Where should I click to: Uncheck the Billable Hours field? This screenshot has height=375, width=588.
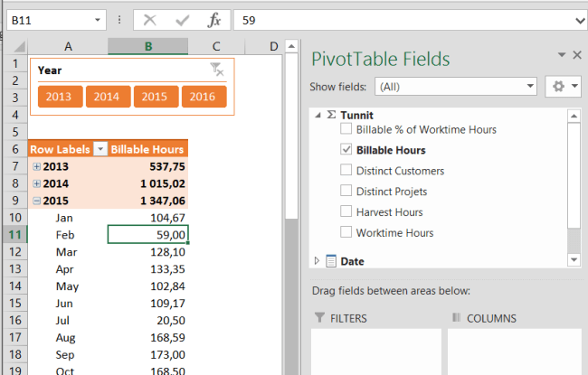coord(346,150)
